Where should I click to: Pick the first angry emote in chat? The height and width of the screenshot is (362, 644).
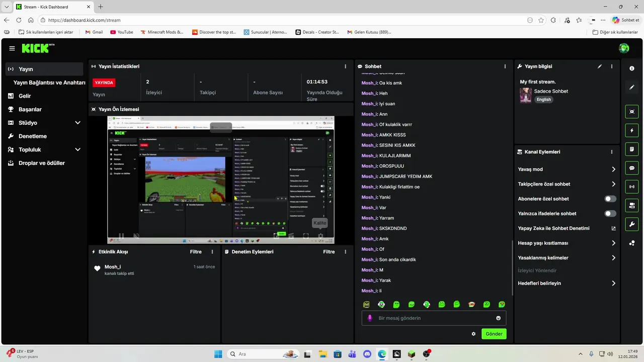pos(366,304)
